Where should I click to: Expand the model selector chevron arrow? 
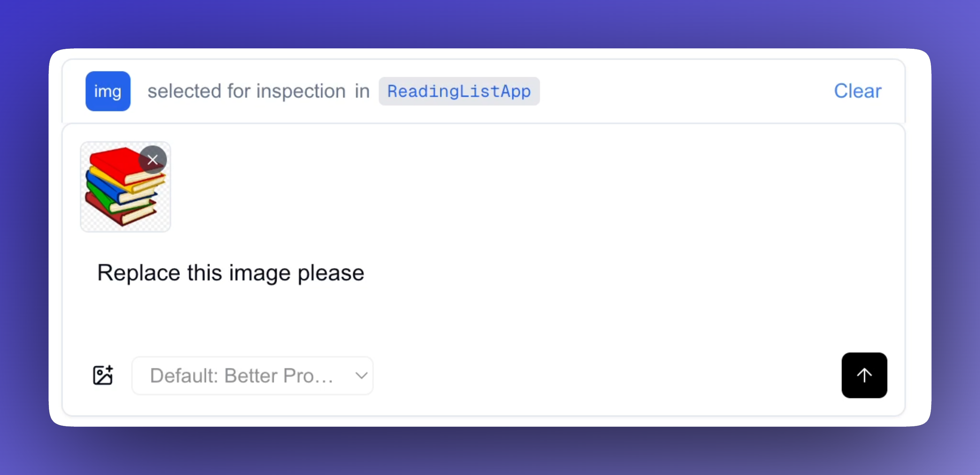[361, 375]
